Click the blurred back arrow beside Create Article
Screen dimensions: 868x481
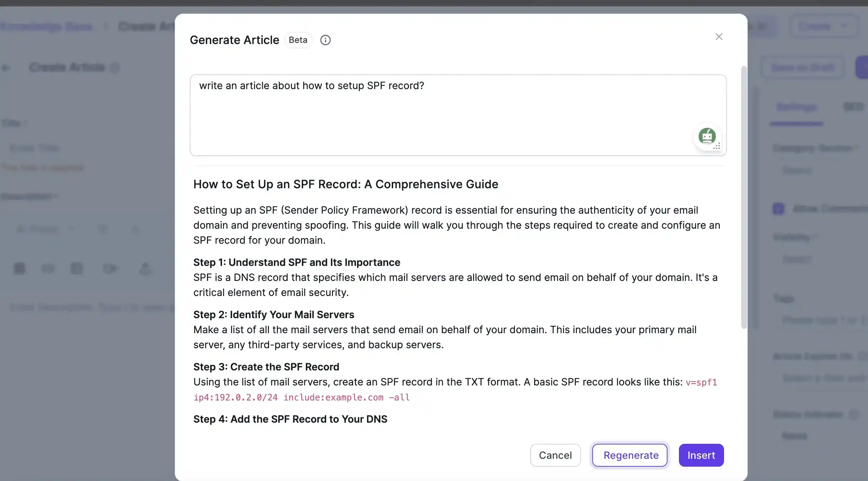point(6,68)
